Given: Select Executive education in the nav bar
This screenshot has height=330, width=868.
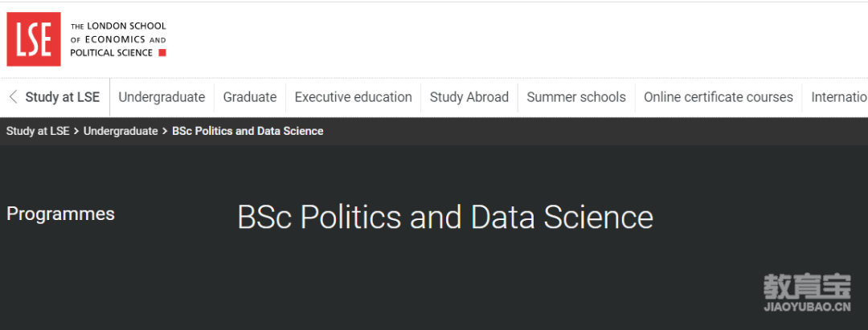Looking at the screenshot, I should point(353,97).
